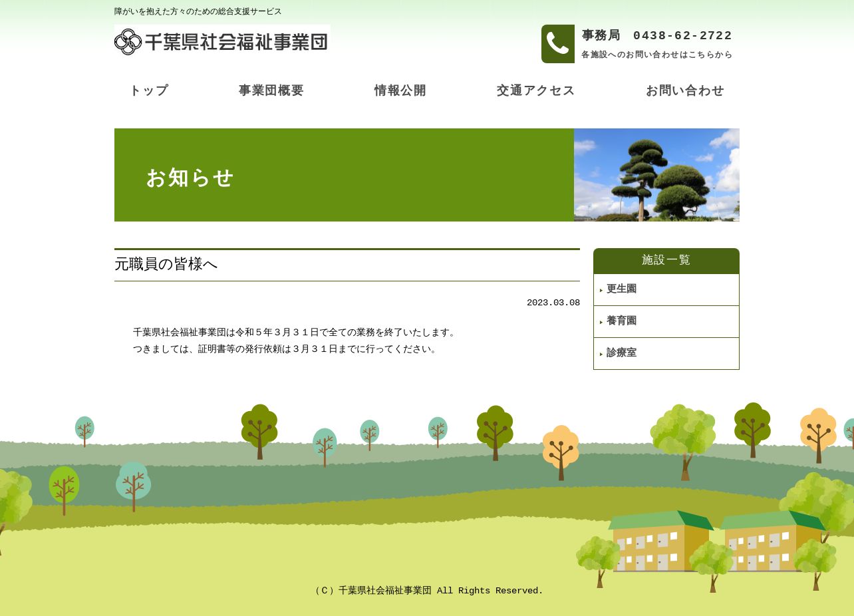Click the footer copyright text

(x=427, y=591)
